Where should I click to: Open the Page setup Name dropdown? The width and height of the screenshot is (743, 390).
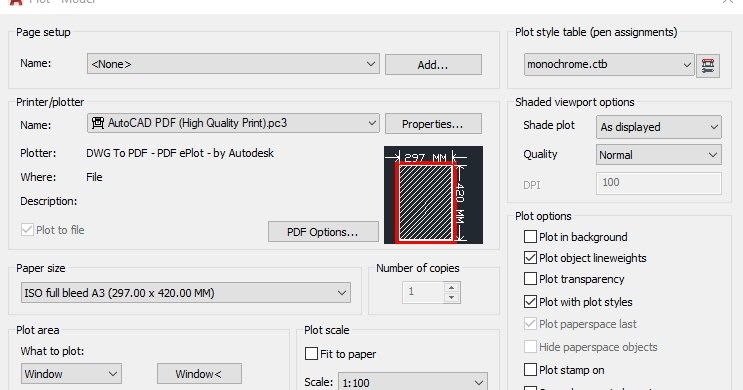tap(233, 63)
